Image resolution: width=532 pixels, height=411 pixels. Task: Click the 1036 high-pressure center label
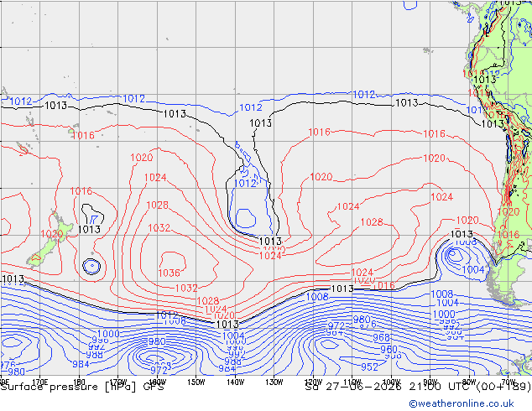point(169,273)
